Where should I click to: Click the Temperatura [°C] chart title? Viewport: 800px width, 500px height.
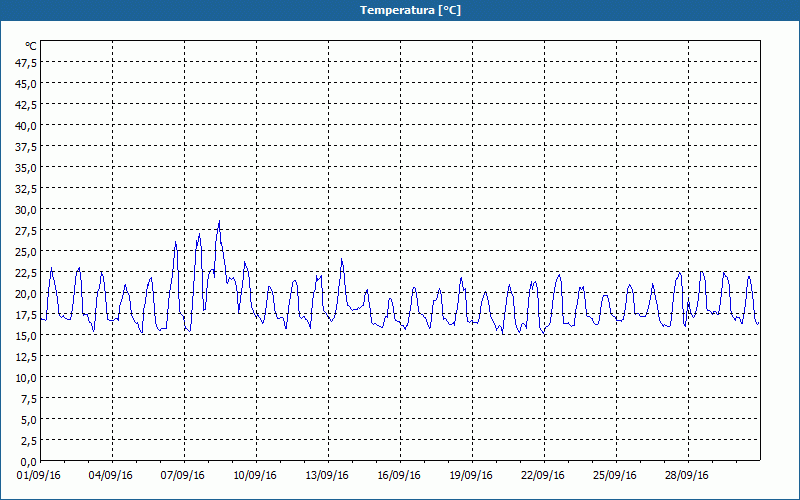tap(410, 10)
